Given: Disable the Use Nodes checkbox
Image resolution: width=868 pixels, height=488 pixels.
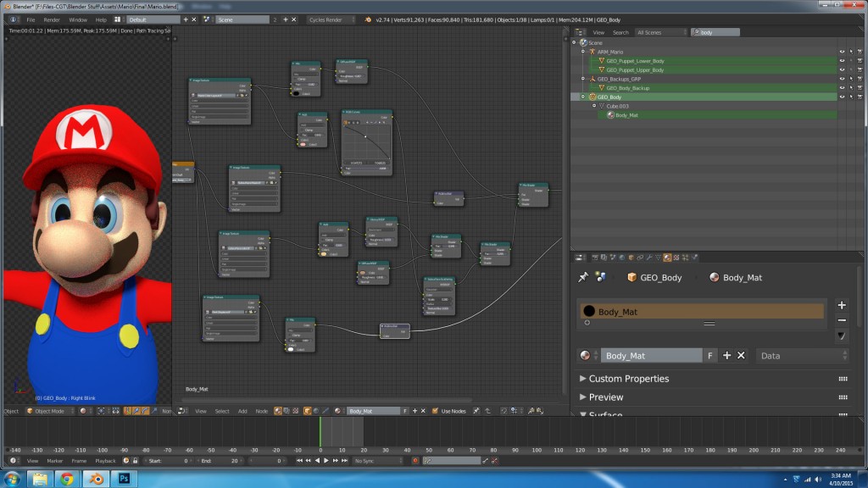Looking at the screenshot, I should click(437, 411).
